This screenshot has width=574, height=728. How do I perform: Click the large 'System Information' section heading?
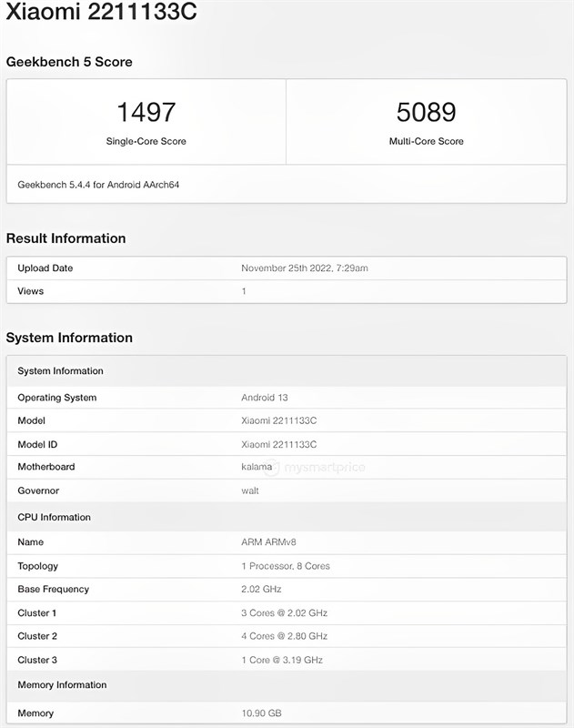coord(69,338)
